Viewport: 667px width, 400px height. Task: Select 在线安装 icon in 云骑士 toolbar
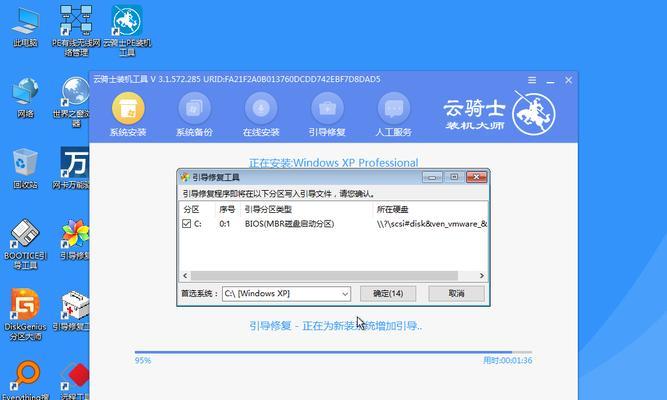(261, 114)
